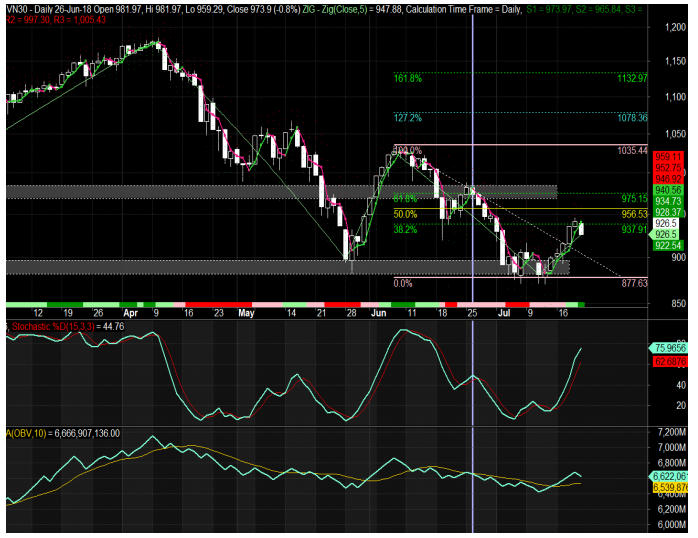
Task: Click the 1,150 price axis label
Action: tap(675, 61)
